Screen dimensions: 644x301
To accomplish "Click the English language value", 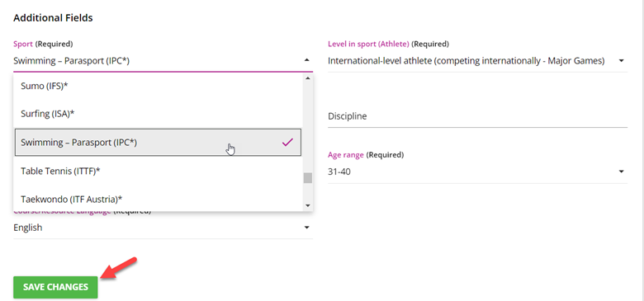I will click(28, 228).
